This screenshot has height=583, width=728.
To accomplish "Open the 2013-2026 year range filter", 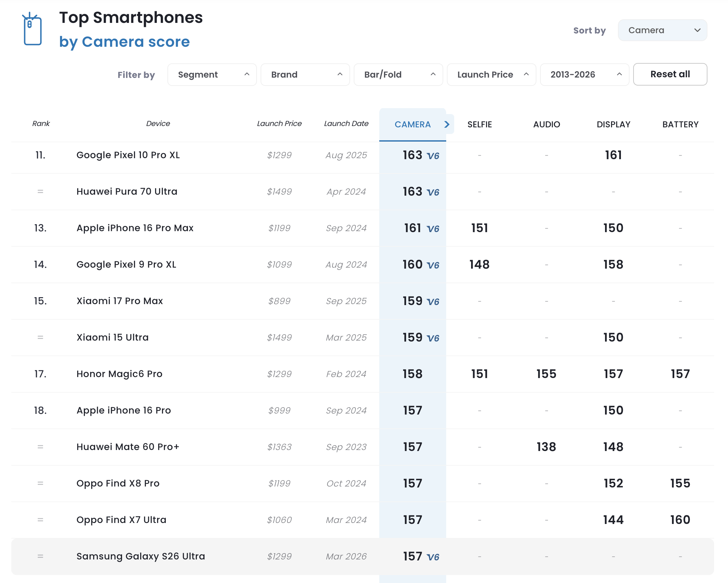I will [584, 75].
